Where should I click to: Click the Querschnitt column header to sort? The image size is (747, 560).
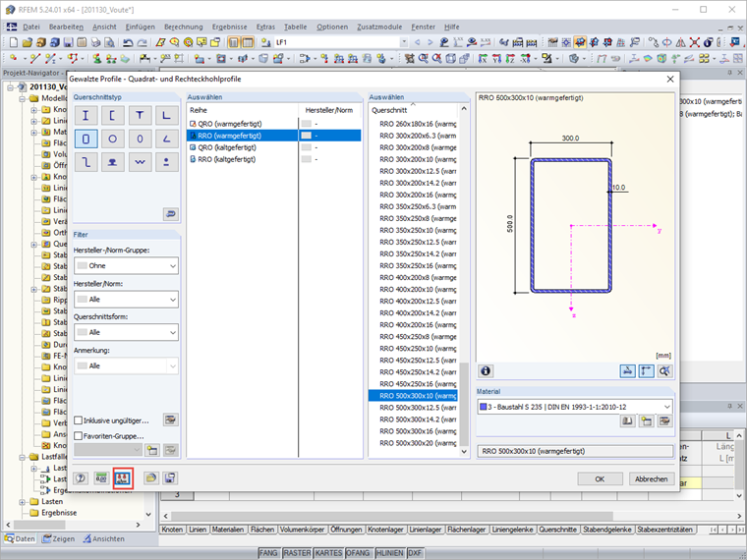point(413,110)
